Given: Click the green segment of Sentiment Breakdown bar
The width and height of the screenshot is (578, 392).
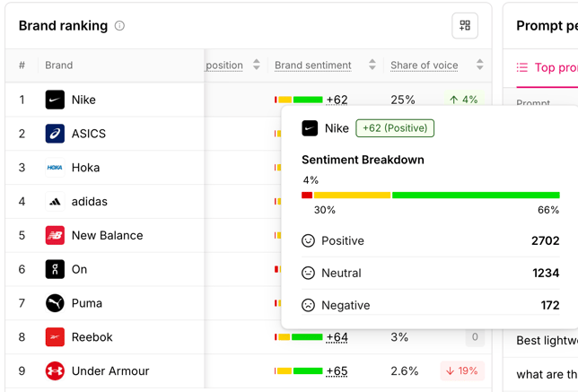Looking at the screenshot, I should (x=476, y=196).
